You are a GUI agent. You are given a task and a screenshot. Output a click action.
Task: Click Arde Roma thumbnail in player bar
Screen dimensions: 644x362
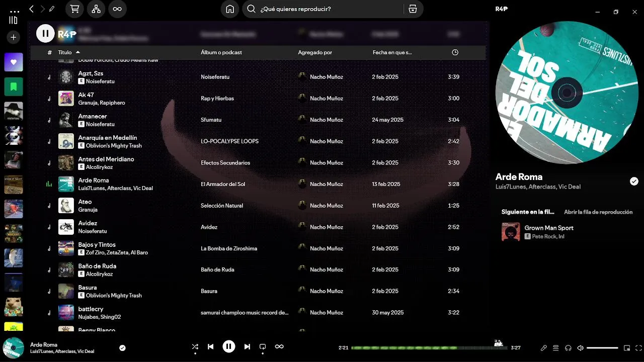pyautogui.click(x=14, y=347)
